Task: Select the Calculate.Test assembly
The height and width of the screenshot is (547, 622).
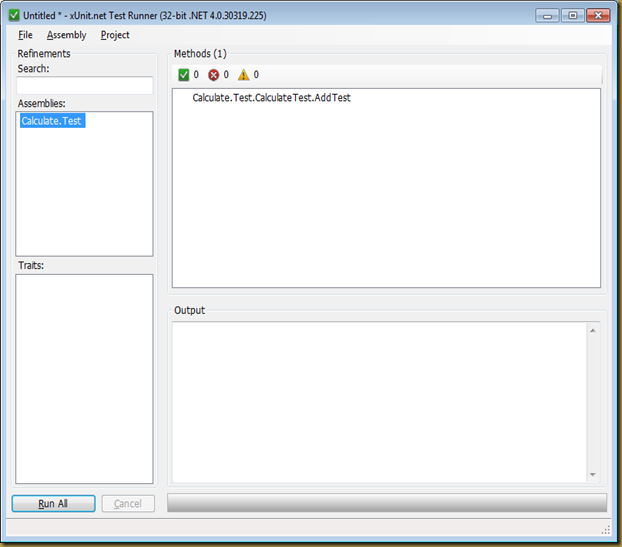Action: pos(52,121)
